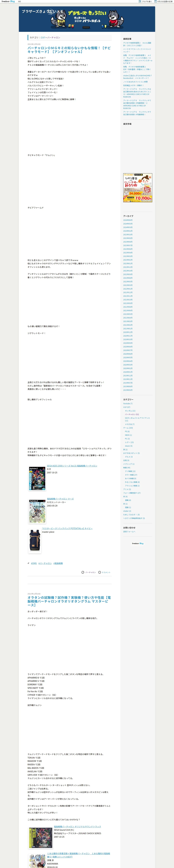
Task: Click the バーチャロン category folder icon in post footer
Action: point(83,572)
